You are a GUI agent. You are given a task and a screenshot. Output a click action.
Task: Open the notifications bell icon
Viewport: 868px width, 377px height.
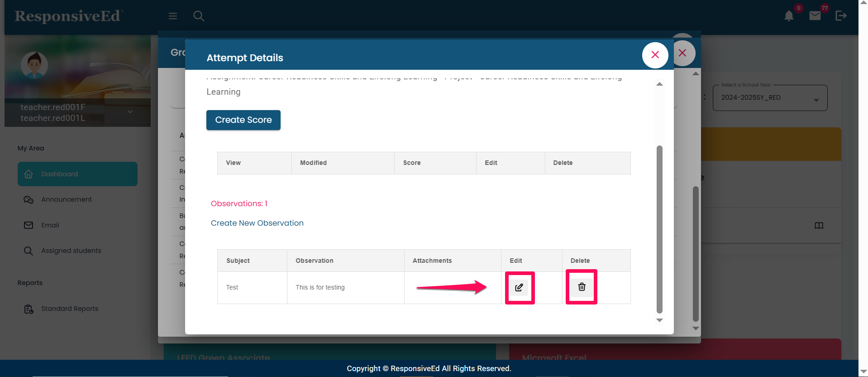789,16
